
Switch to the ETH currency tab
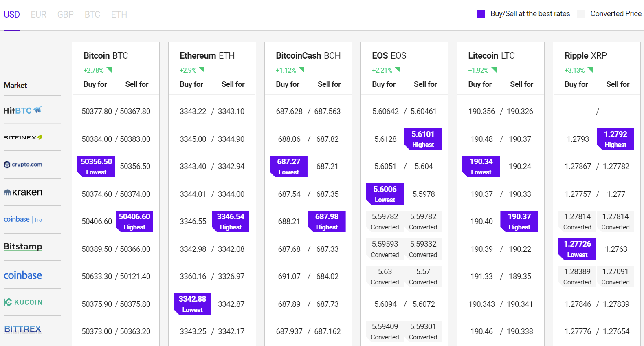tap(119, 15)
